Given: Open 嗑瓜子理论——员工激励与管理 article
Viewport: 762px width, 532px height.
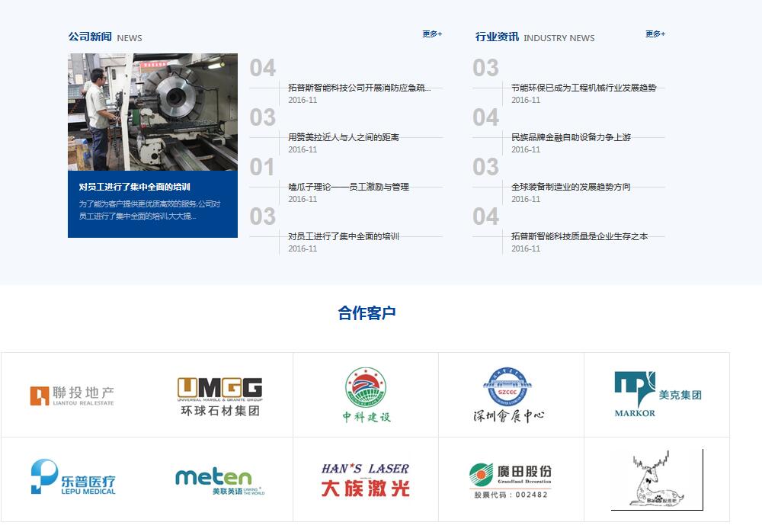Looking at the screenshot, I should pyautogui.click(x=348, y=187).
